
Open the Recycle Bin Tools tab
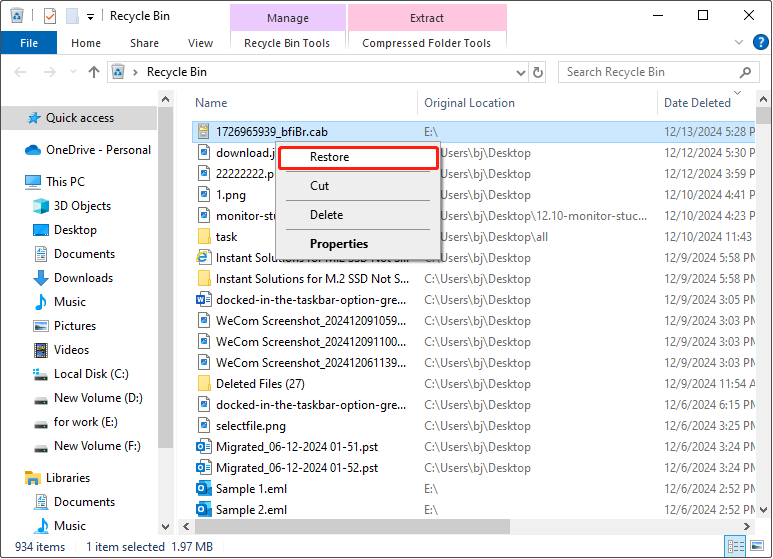287,43
